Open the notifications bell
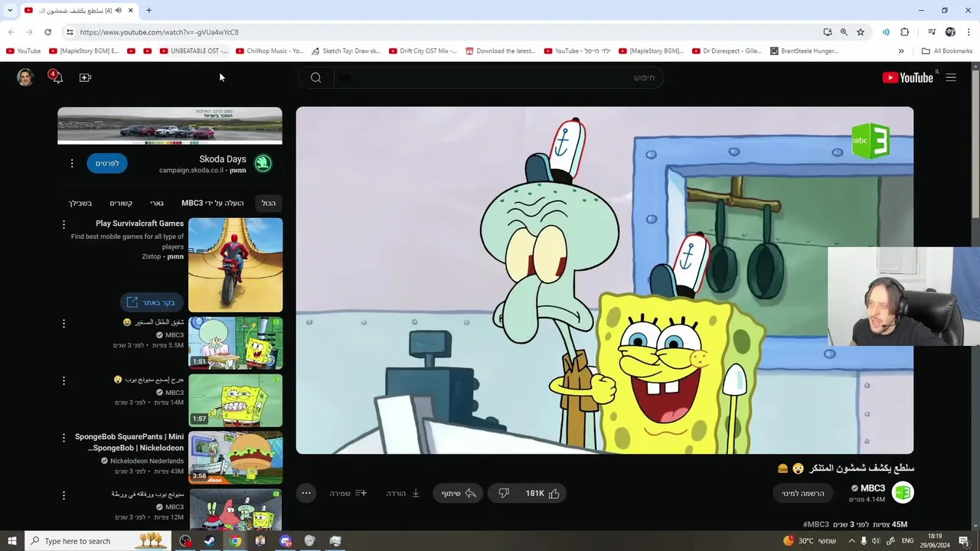This screenshot has width=980, height=551. point(56,77)
